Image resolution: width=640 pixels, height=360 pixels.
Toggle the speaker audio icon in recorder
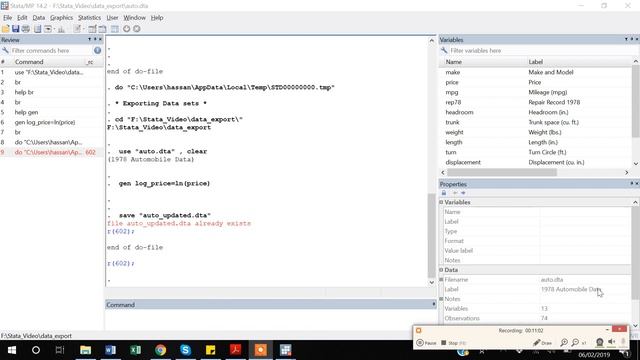click(611, 342)
